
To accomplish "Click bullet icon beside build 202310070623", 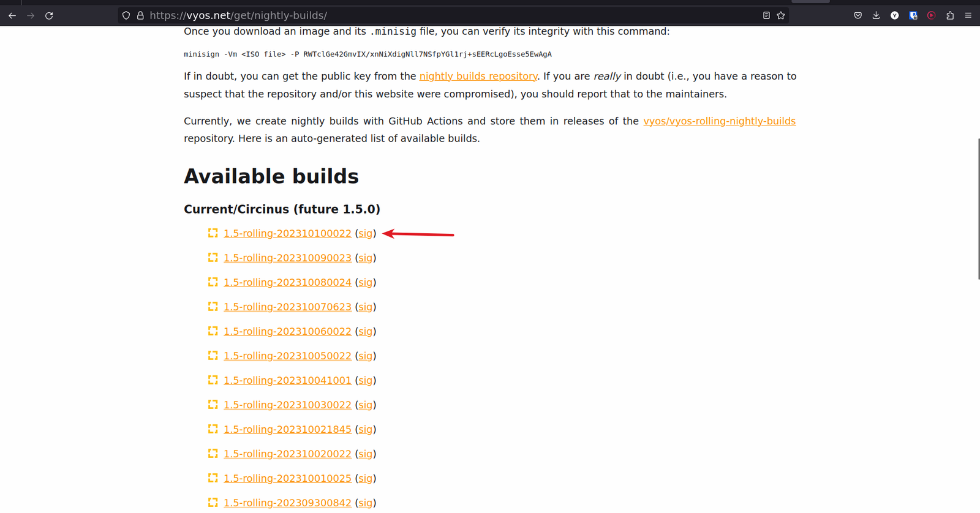I will pos(213,307).
